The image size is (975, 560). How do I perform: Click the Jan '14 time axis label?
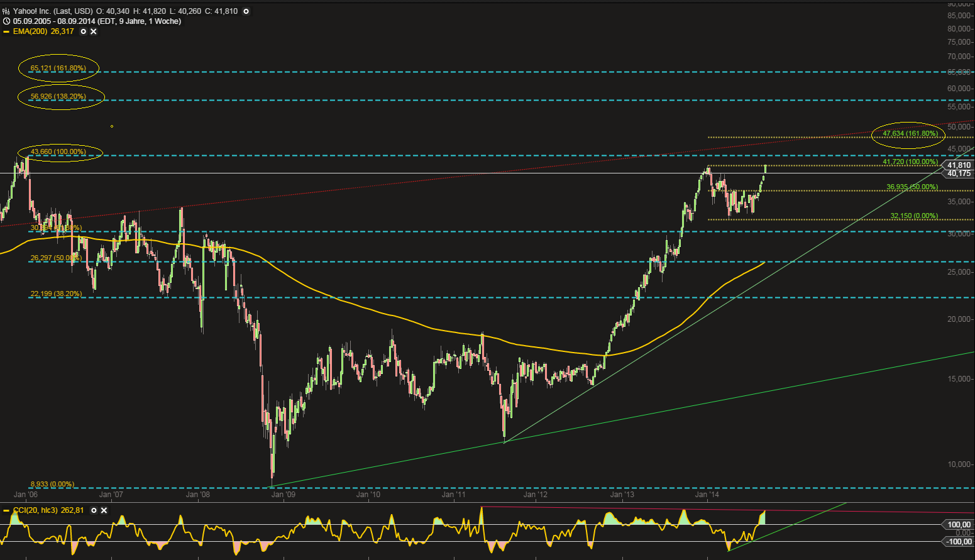(707, 495)
